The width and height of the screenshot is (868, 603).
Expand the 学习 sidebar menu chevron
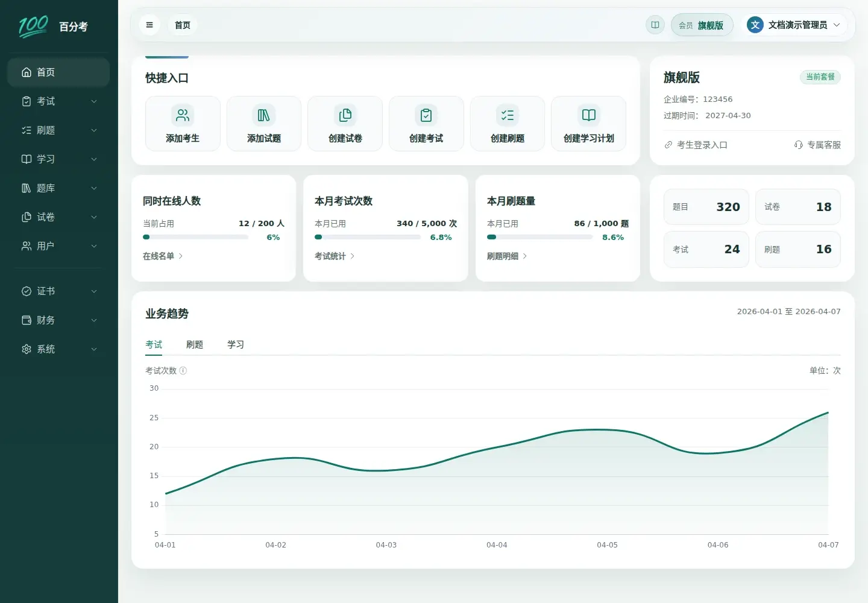[x=94, y=159]
